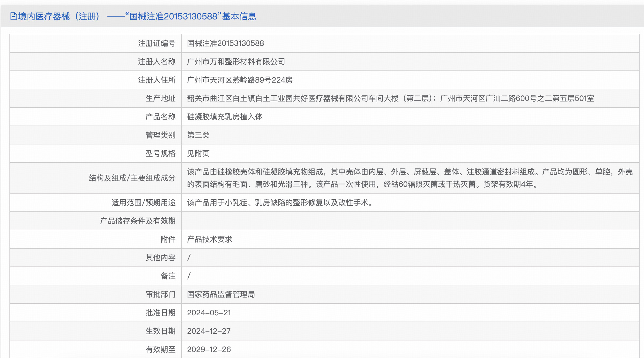Click the approval date 2024-05-21

209,313
